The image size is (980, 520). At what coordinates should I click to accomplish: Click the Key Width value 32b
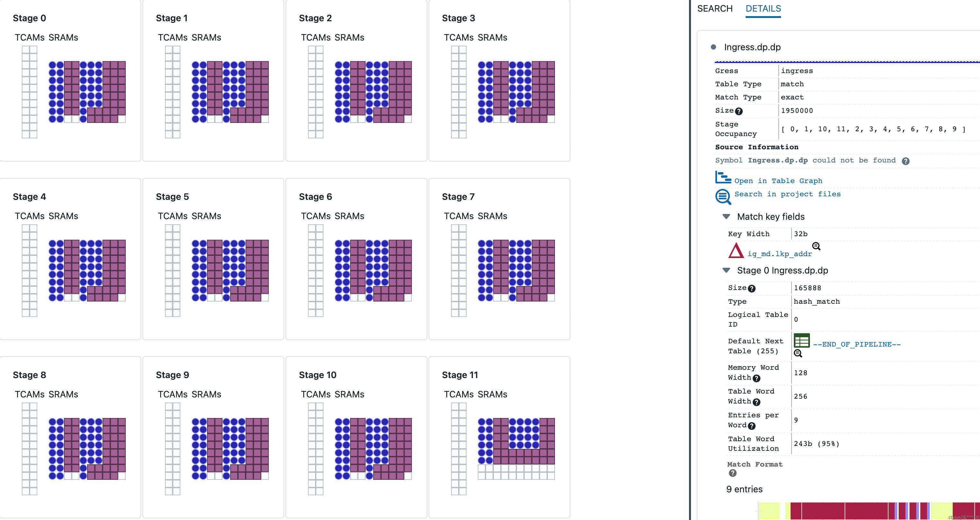(x=801, y=234)
